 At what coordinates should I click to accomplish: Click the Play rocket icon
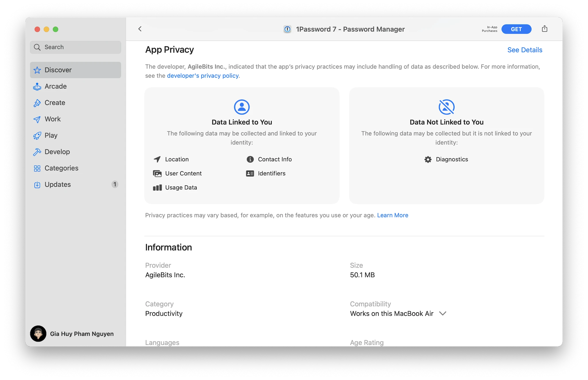(x=37, y=136)
